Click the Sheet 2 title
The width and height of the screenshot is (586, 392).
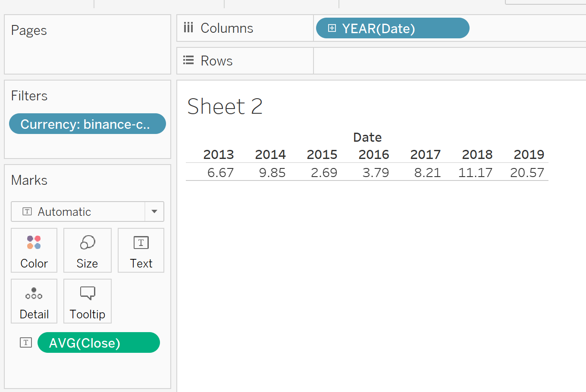pyautogui.click(x=225, y=106)
